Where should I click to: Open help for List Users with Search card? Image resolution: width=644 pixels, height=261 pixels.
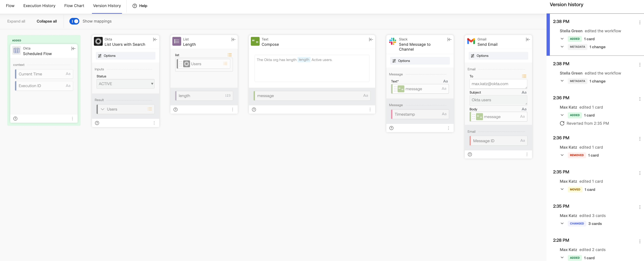coord(97,123)
